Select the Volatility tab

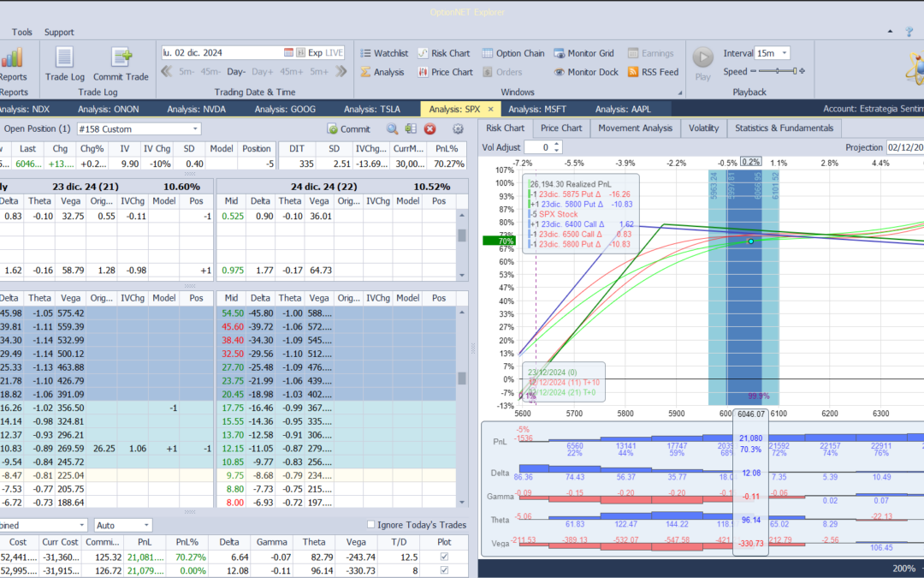[x=703, y=128]
